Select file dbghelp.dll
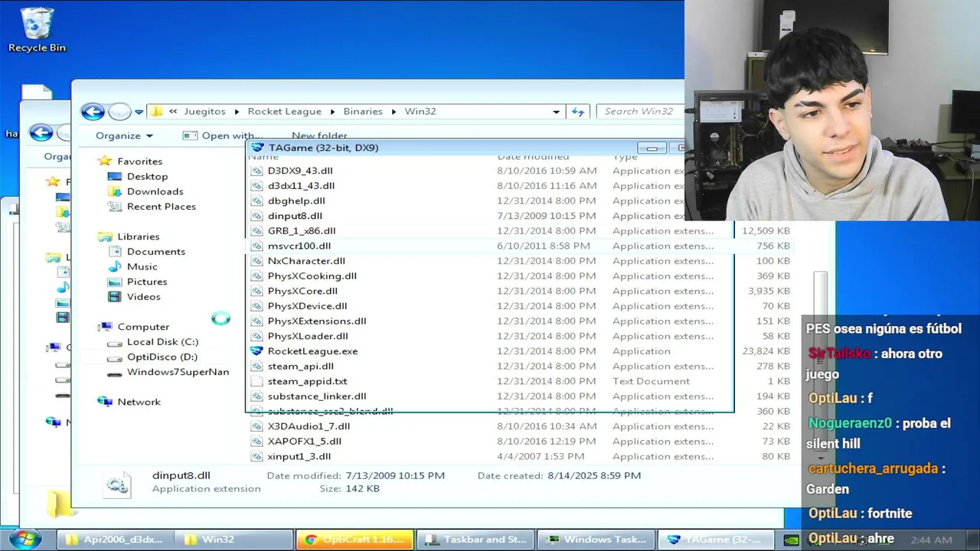980x551 pixels. click(296, 201)
